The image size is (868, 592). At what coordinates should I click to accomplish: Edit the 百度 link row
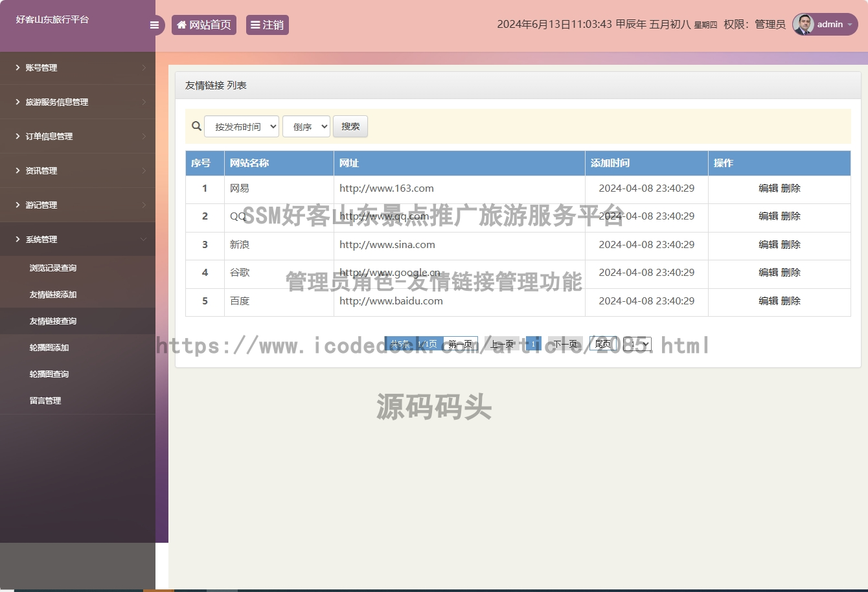768,301
